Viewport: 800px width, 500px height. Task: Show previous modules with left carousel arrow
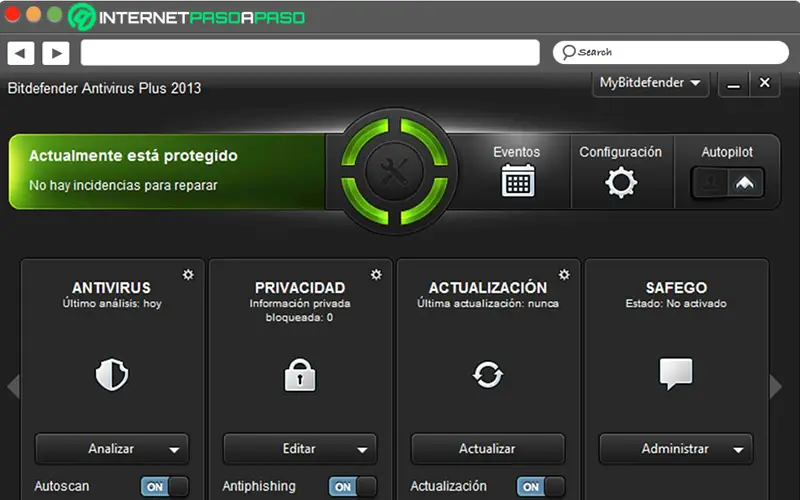(13, 386)
